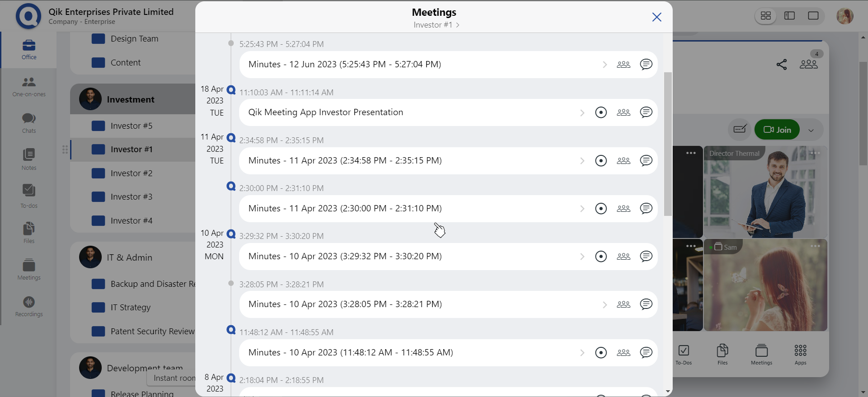
Task: Select Investor #2 room in sidebar
Action: [x=131, y=173]
